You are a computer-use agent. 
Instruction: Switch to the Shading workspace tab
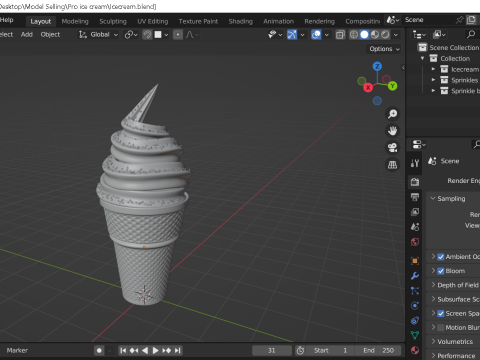point(240,21)
